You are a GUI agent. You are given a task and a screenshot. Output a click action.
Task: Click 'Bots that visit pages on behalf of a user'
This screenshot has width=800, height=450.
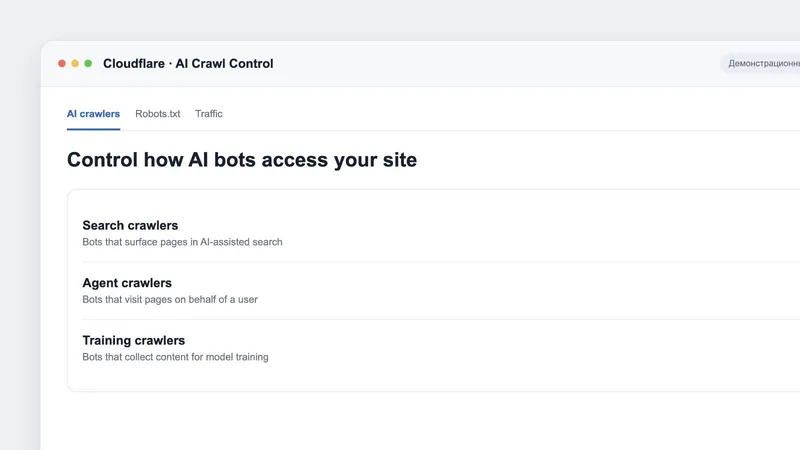click(x=170, y=299)
